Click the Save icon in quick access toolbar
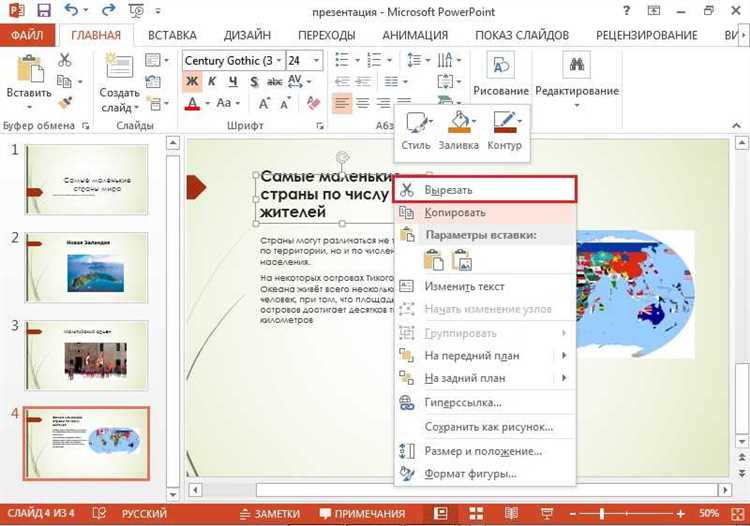 point(44,11)
